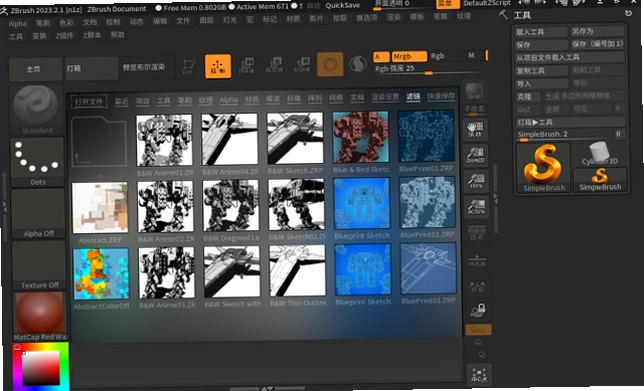Click the Gizmo 3D orange icon
644x391 pixels.
(x=330, y=64)
